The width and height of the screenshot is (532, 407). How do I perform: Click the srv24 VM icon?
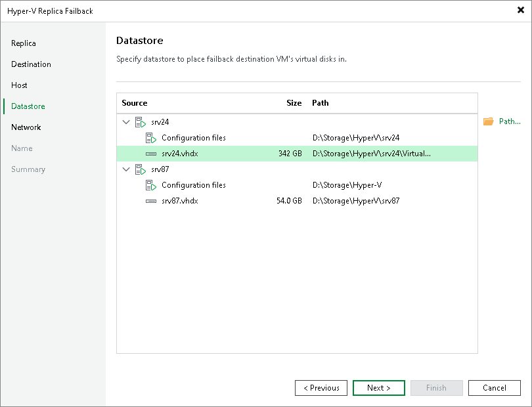[141, 122]
